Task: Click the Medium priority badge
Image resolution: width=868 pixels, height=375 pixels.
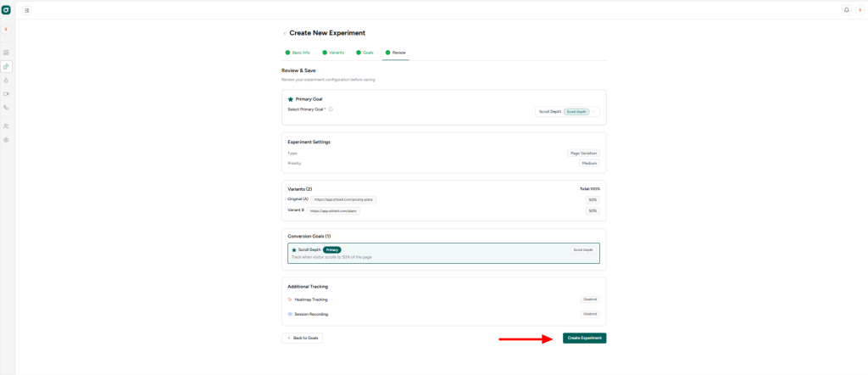Action: click(x=589, y=164)
